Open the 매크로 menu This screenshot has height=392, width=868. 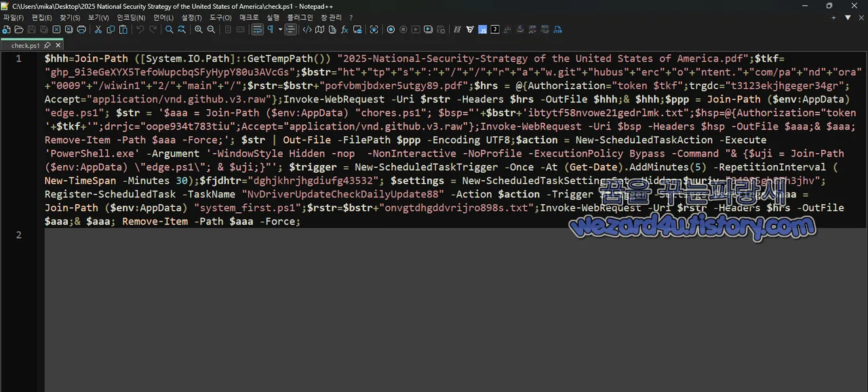pos(249,18)
